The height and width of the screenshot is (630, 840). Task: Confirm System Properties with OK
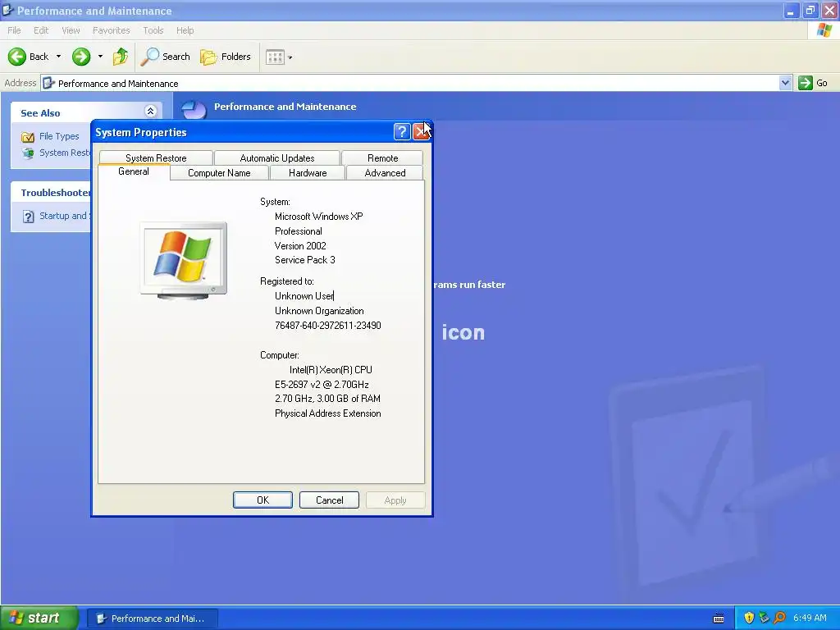tap(262, 500)
